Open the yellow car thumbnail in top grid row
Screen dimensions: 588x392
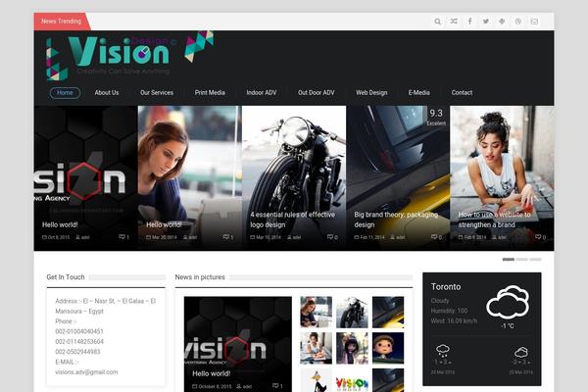tap(388, 312)
